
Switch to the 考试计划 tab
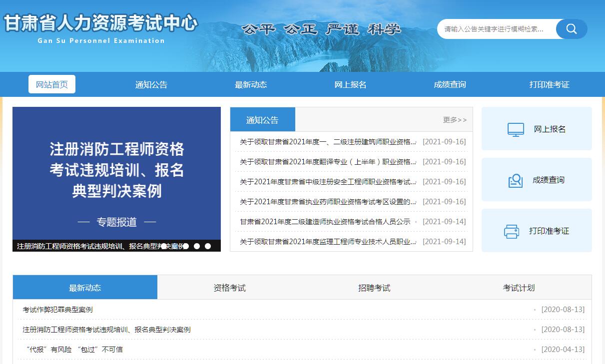pos(519,288)
